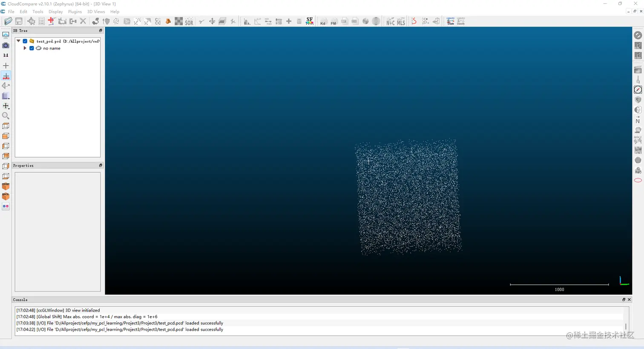Expand the no name cloud node
The height and width of the screenshot is (349, 644).
click(x=25, y=48)
